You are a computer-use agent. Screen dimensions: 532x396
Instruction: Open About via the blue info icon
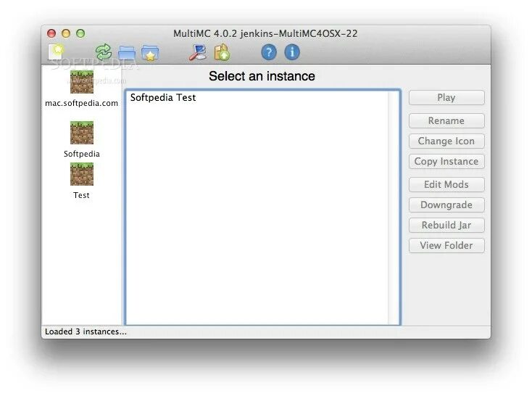pyautogui.click(x=292, y=52)
